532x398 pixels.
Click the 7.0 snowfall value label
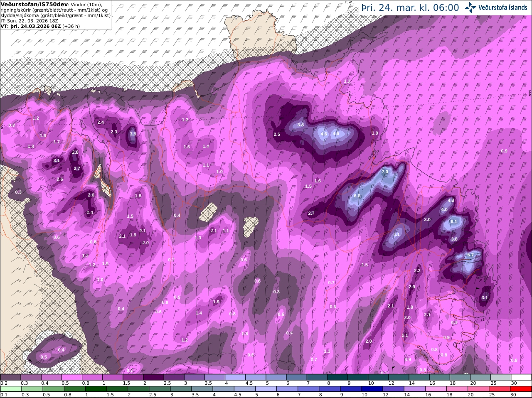click(x=385, y=172)
